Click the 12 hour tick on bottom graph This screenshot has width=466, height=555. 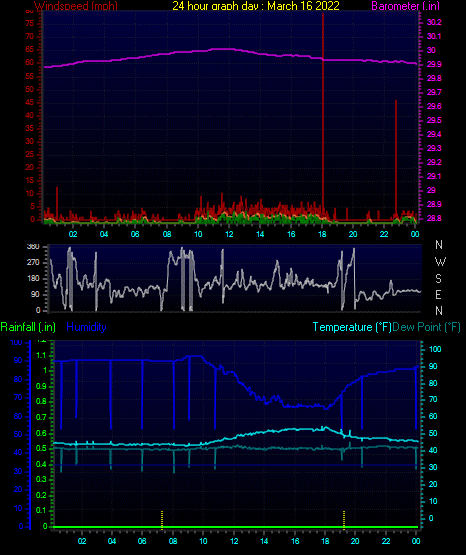pyautogui.click(x=234, y=541)
